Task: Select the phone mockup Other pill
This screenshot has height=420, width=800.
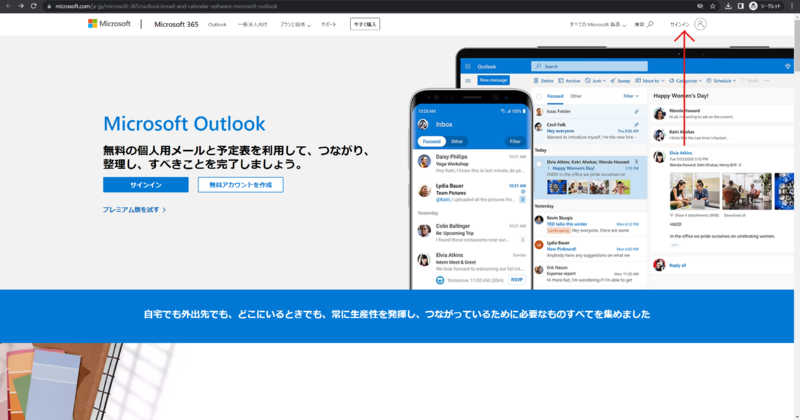Action: tap(457, 141)
